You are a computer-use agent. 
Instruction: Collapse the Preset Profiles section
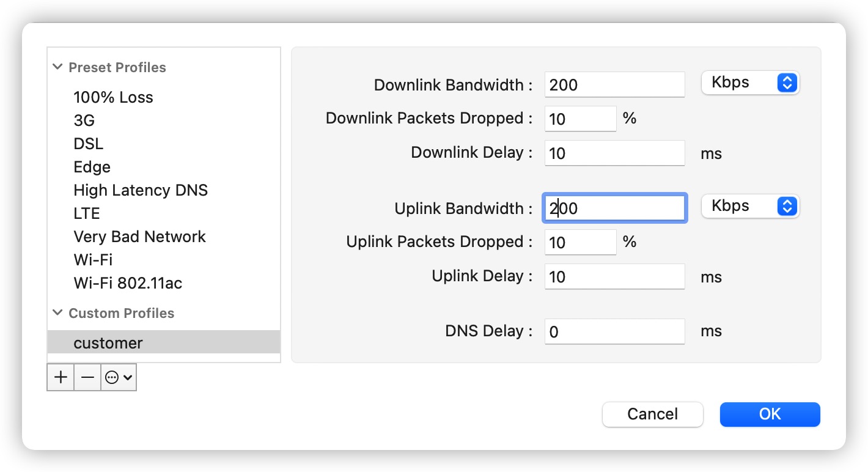57,67
